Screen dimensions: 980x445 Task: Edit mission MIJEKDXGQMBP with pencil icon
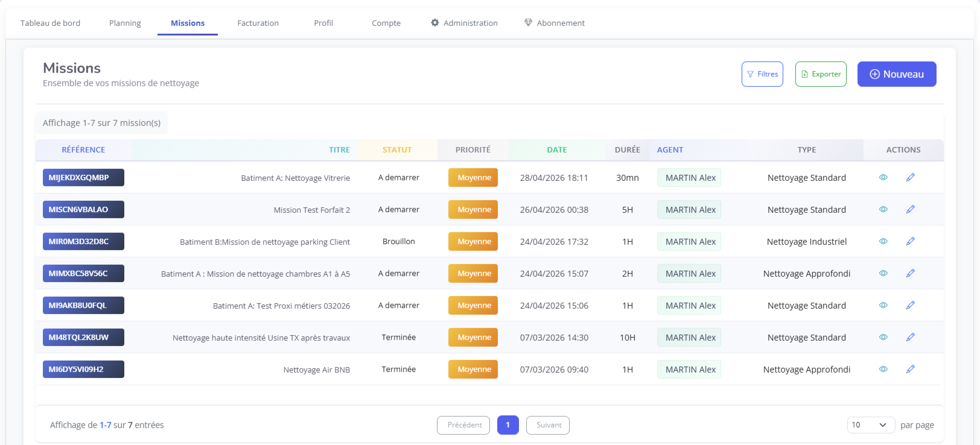tap(910, 177)
